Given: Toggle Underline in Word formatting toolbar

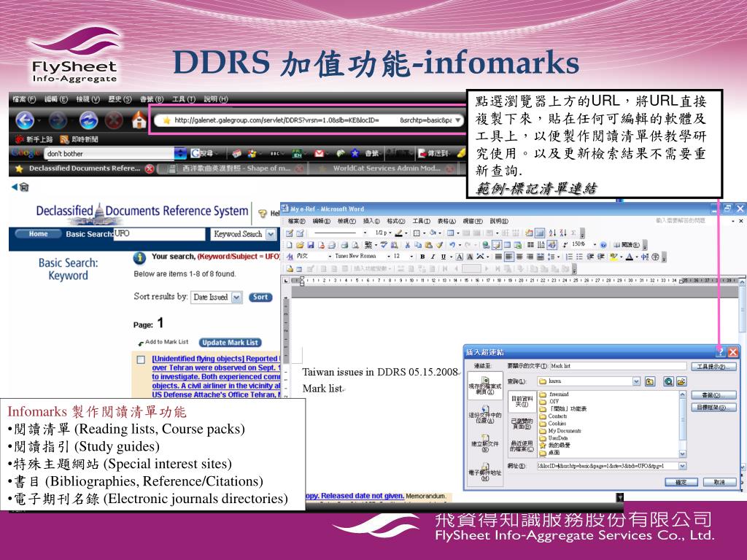Looking at the screenshot, I should tap(443, 257).
